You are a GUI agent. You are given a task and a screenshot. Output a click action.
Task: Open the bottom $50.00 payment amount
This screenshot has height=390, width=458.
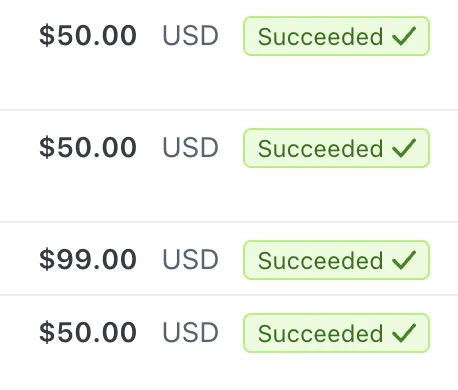(88, 332)
